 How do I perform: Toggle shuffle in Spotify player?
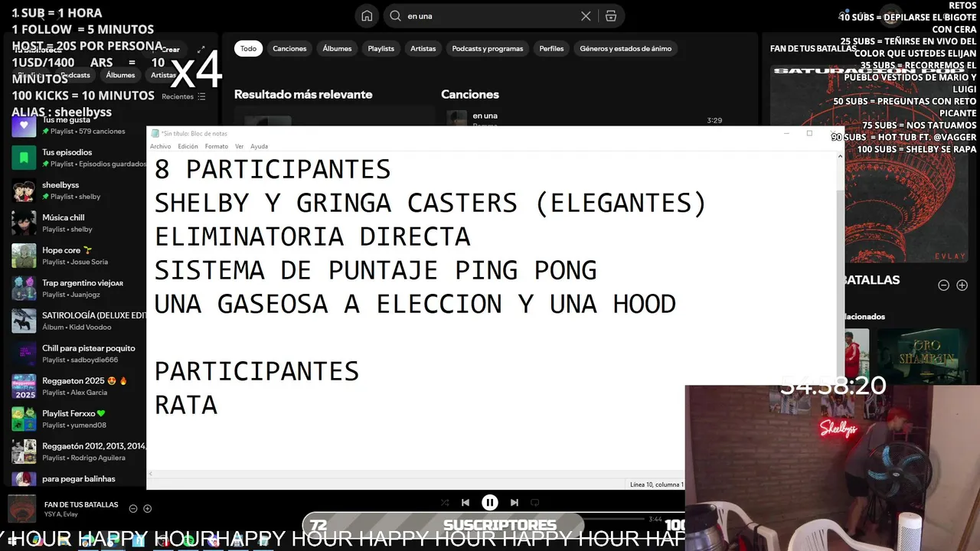click(x=445, y=503)
